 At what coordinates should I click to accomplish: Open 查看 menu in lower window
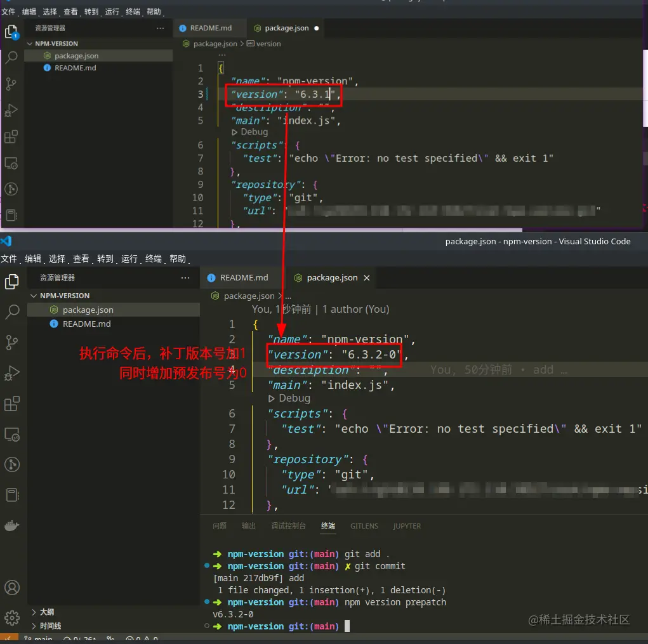click(x=81, y=259)
